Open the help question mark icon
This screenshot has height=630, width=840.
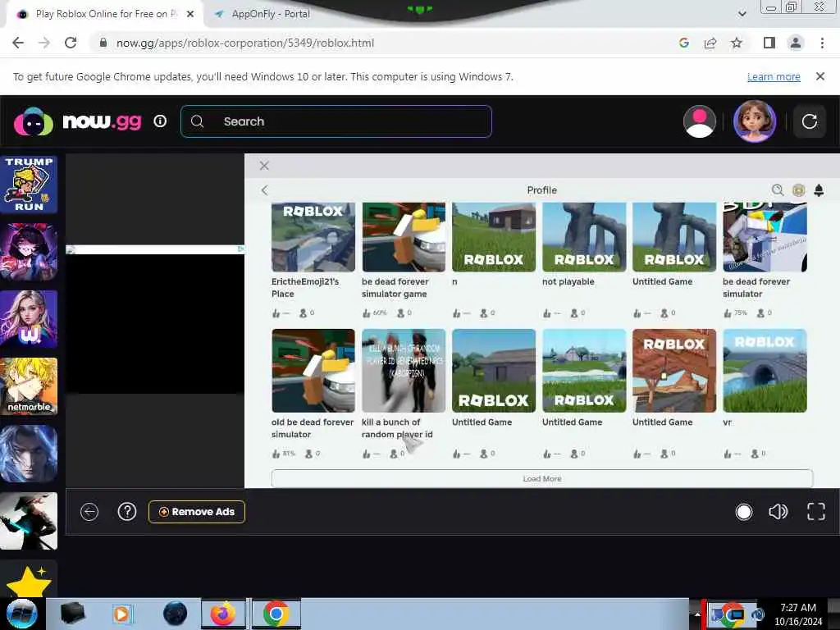click(127, 512)
